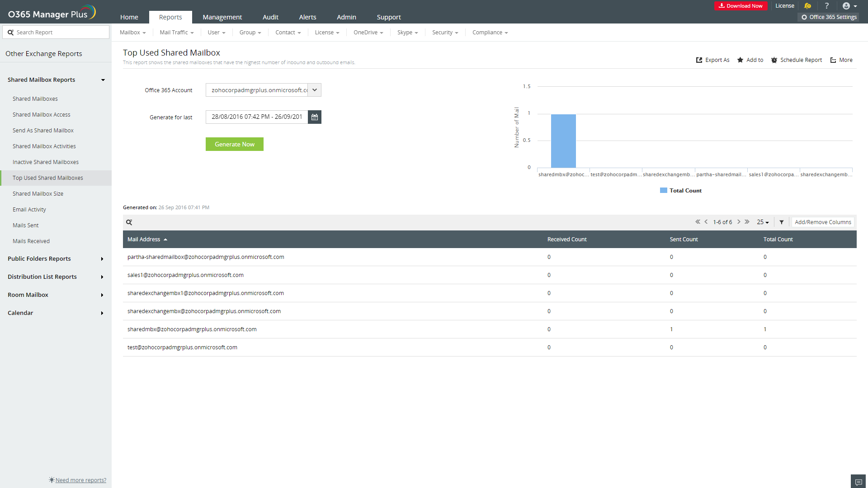Screen dimensions: 868x488
Task: Switch to the Management tab
Action: click(x=222, y=17)
